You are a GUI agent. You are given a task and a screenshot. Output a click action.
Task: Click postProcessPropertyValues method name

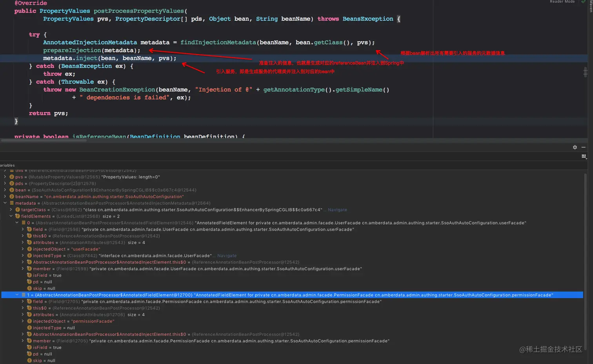tap(139, 11)
